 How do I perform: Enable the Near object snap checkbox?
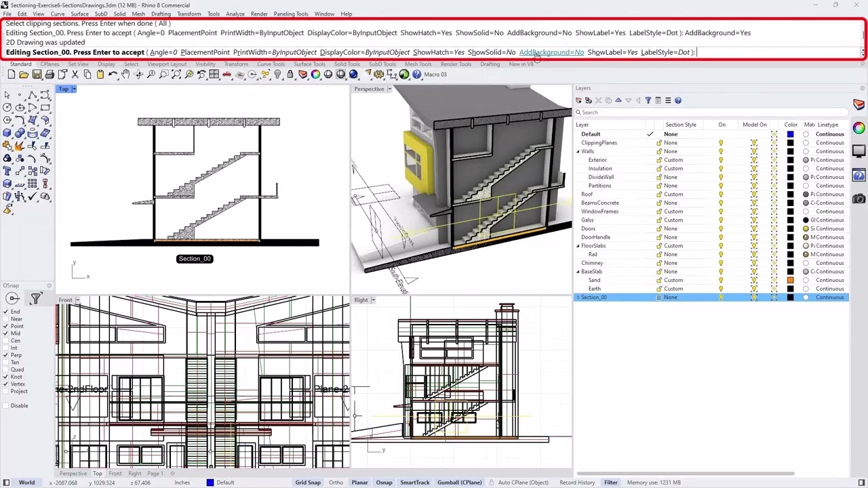(x=6, y=319)
